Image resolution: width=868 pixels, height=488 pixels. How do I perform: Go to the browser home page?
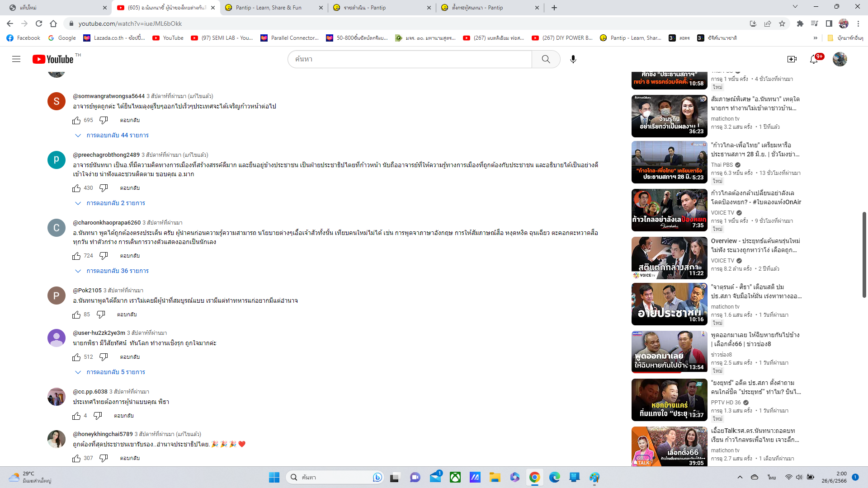tap(53, 23)
